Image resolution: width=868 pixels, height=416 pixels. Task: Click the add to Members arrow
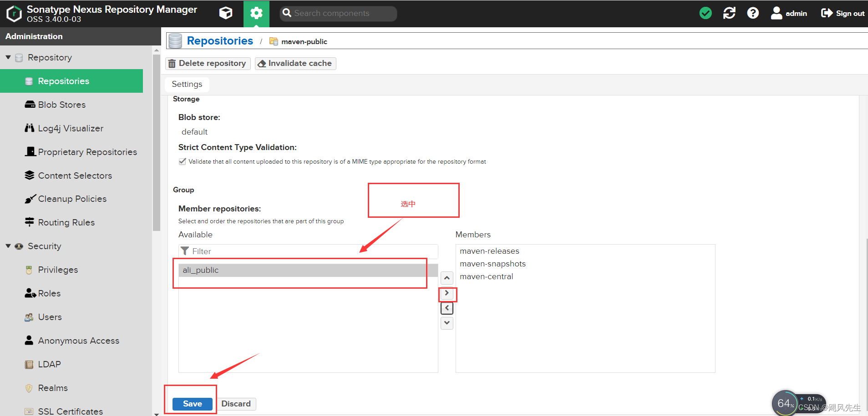pos(447,293)
